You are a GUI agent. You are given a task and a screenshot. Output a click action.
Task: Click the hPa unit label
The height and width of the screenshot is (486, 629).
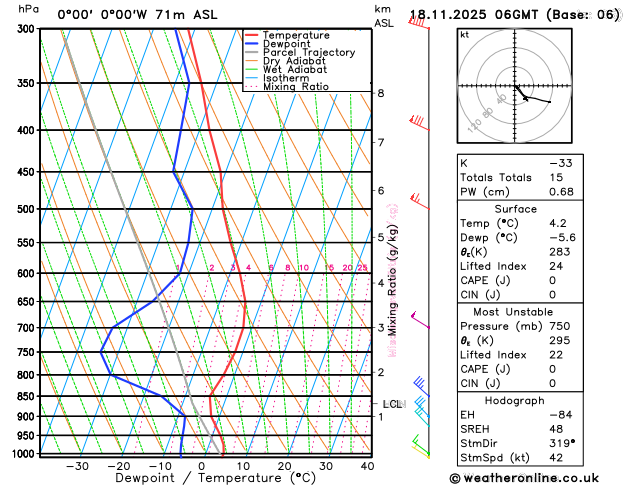click(28, 9)
